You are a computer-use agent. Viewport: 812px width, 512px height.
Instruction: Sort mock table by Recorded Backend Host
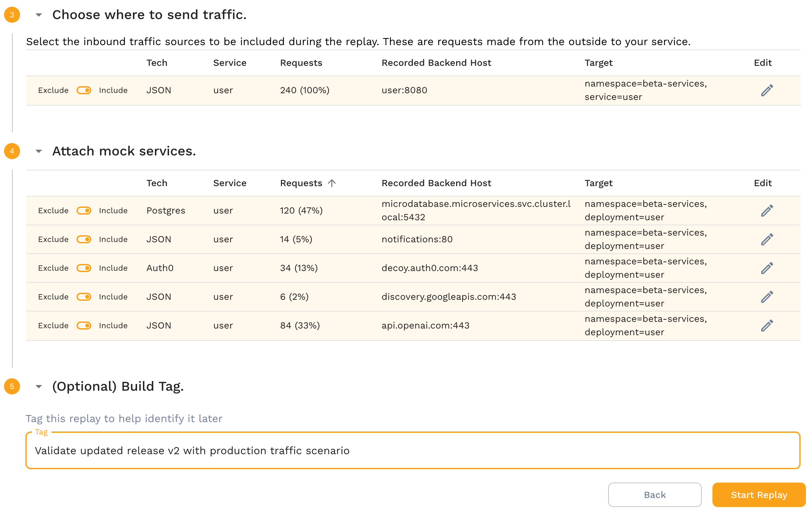coord(436,183)
